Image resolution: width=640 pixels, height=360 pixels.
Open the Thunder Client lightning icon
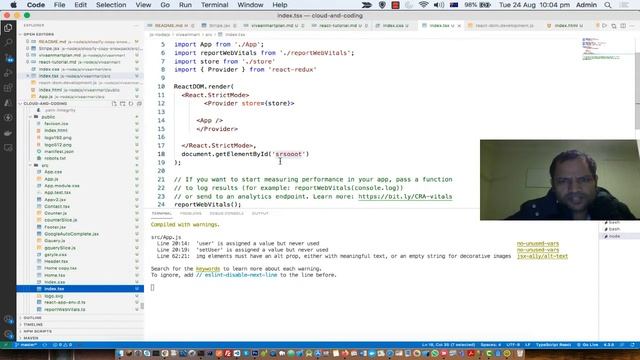coord(8,118)
